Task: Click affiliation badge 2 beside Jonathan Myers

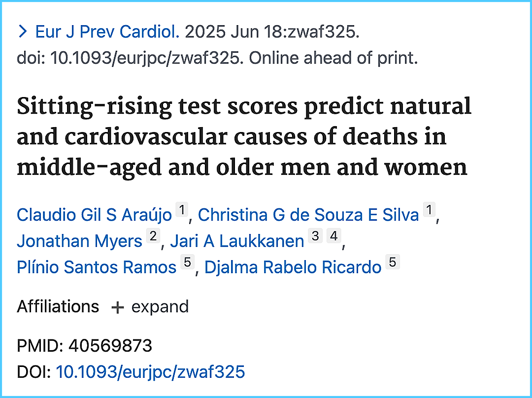Action: 153,236
